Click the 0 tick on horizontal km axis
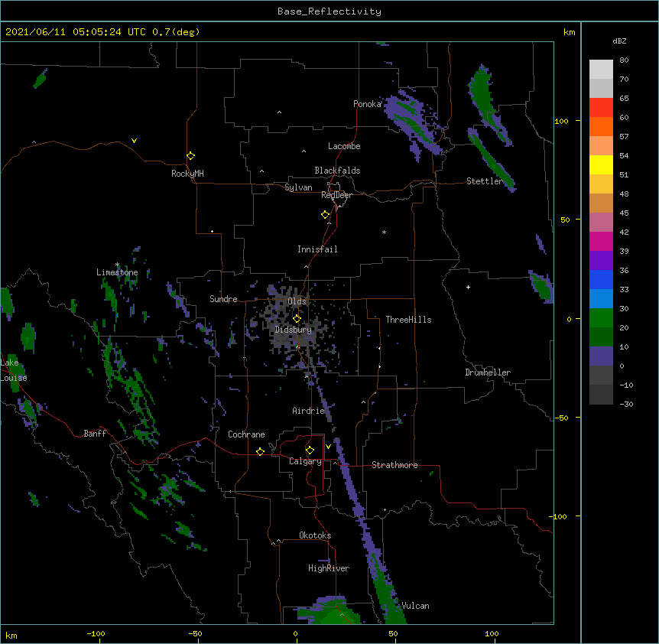The width and height of the screenshot is (659, 644). click(295, 633)
